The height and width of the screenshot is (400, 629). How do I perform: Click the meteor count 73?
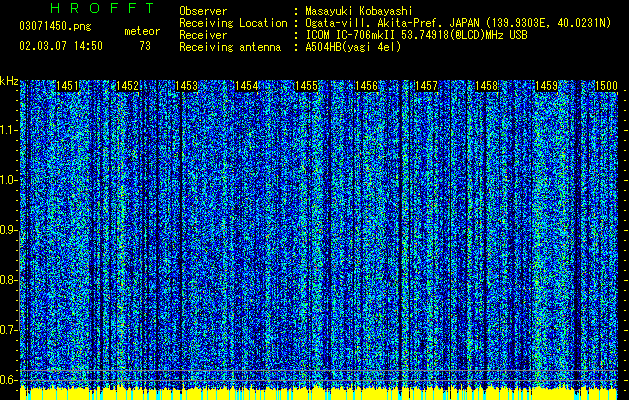tap(145, 46)
